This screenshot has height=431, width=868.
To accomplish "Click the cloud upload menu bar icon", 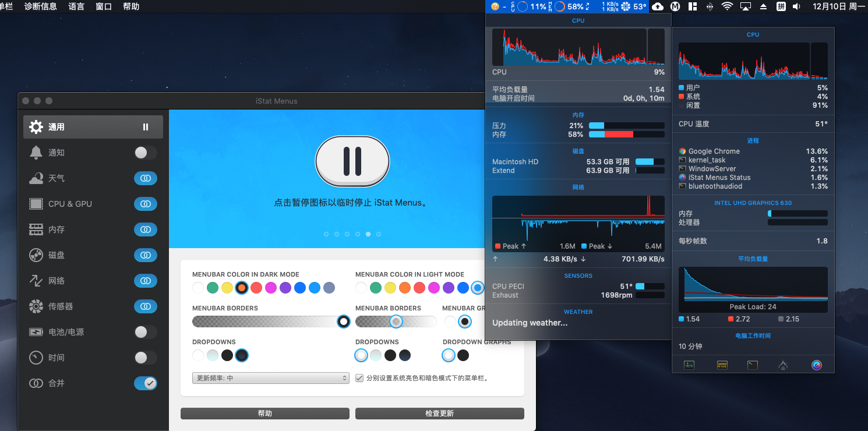I will [x=658, y=6].
